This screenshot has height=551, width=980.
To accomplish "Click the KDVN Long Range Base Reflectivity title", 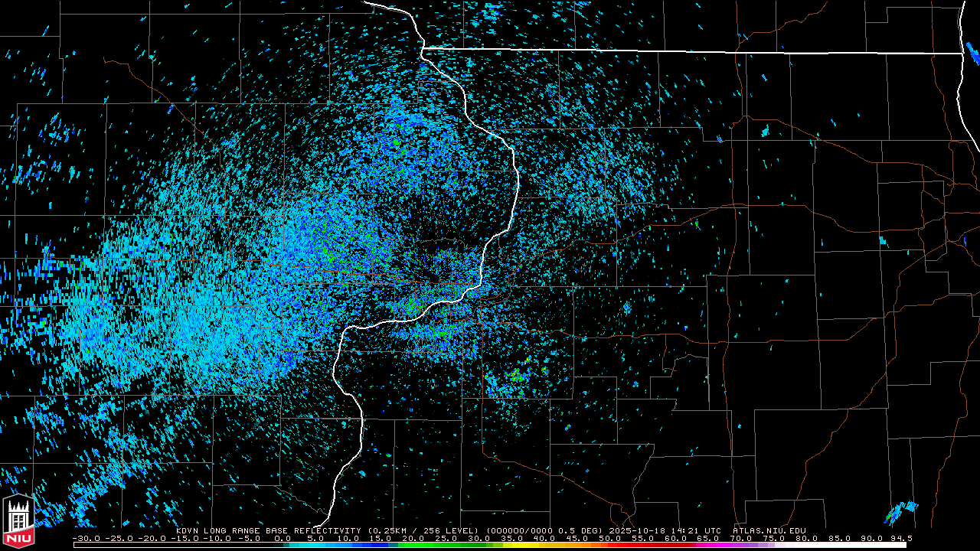I will point(268,530).
